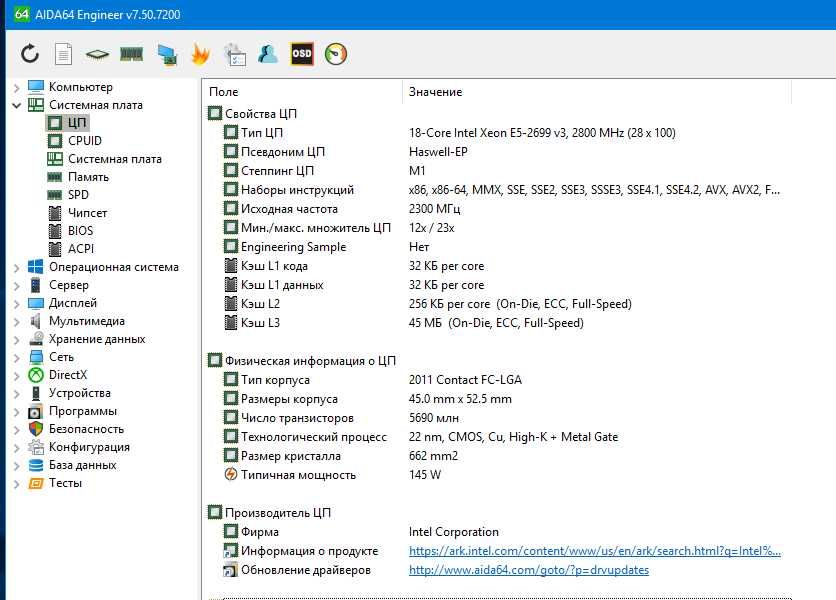The image size is (836, 600).
Task: Click the Физическая информация о ЦП group header
Action: (x=310, y=361)
